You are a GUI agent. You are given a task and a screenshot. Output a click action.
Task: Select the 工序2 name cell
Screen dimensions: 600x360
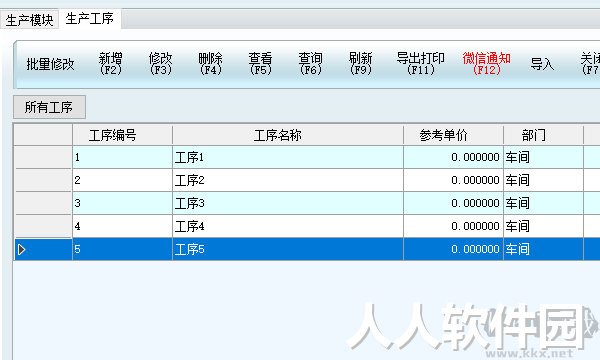tap(288, 180)
